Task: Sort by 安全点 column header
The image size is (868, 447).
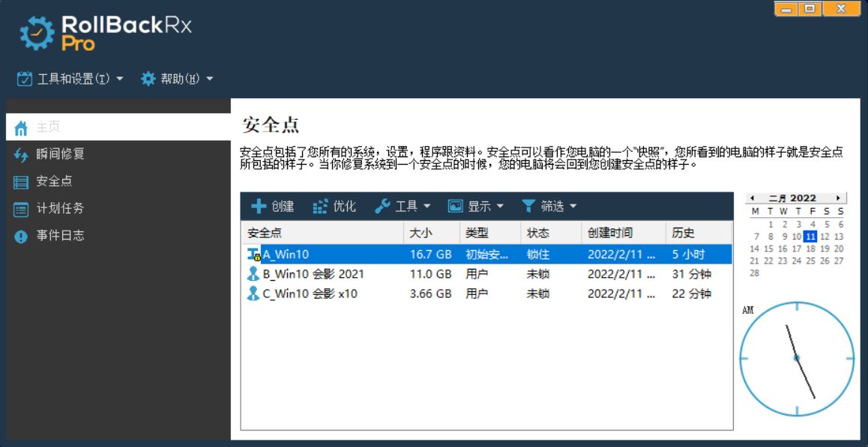Action: point(322,233)
